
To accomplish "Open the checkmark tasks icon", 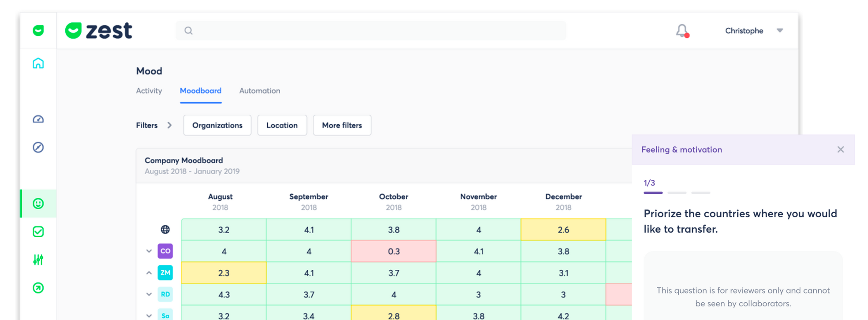I will (38, 231).
